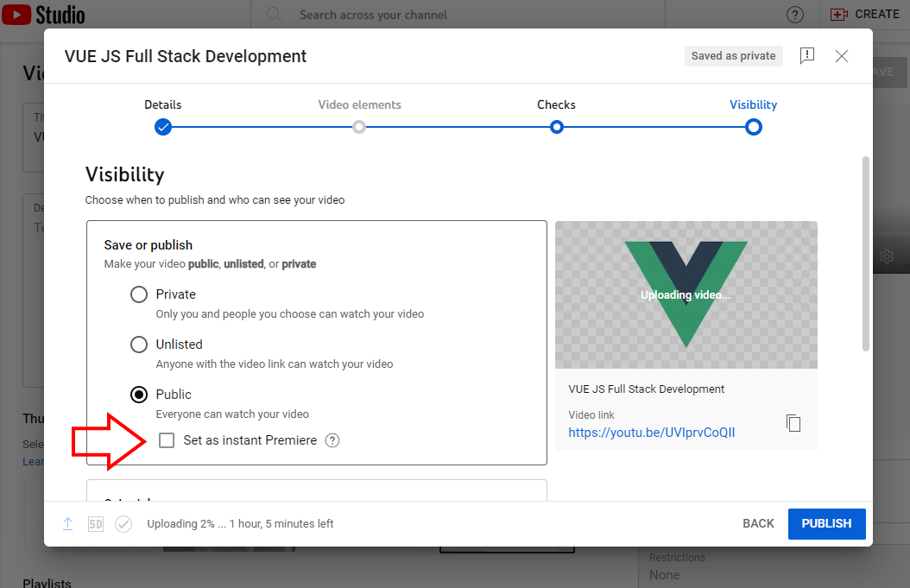
Task: Open YouTube Studio help icon in header
Action: point(795,15)
